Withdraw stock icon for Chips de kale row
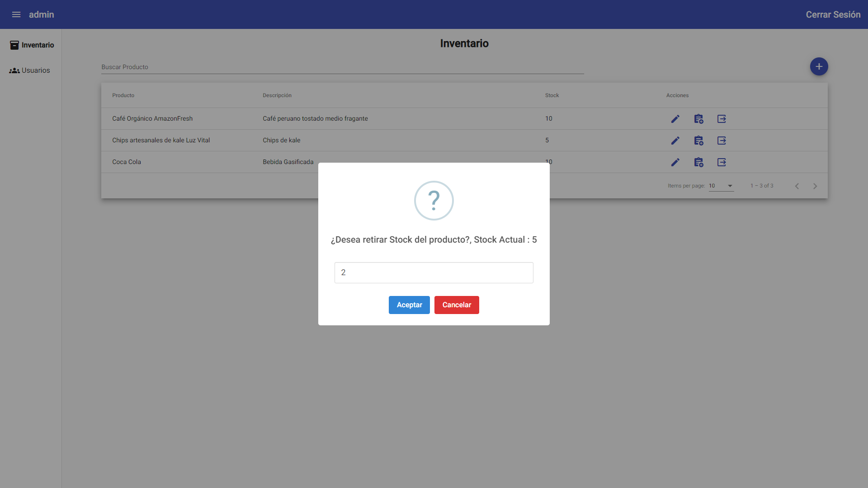The height and width of the screenshot is (488, 868). (x=722, y=141)
